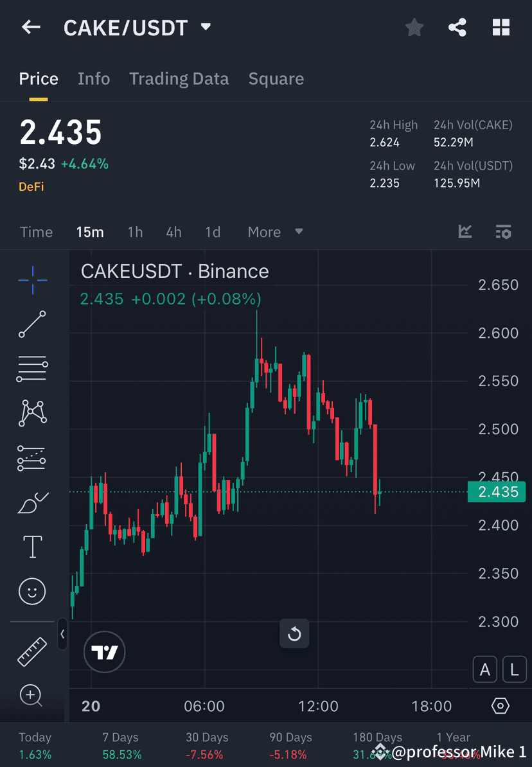Switch to the Info tab
The image size is (532, 767).
coord(94,78)
